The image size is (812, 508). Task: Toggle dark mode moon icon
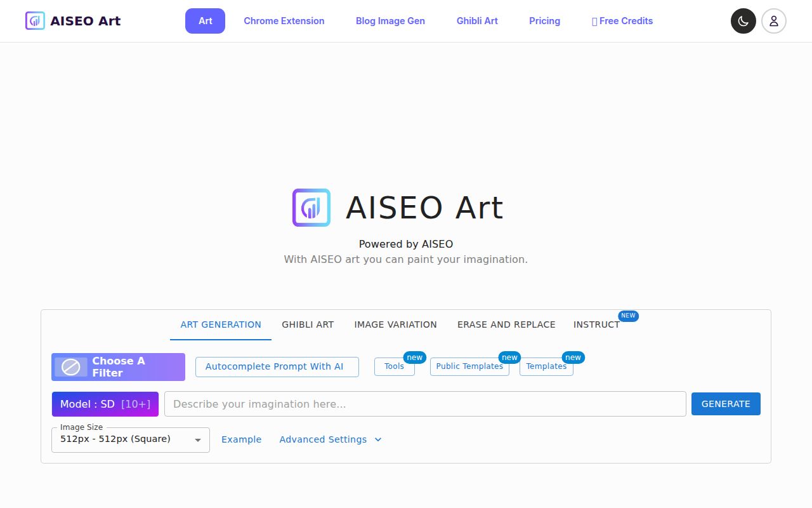click(743, 21)
